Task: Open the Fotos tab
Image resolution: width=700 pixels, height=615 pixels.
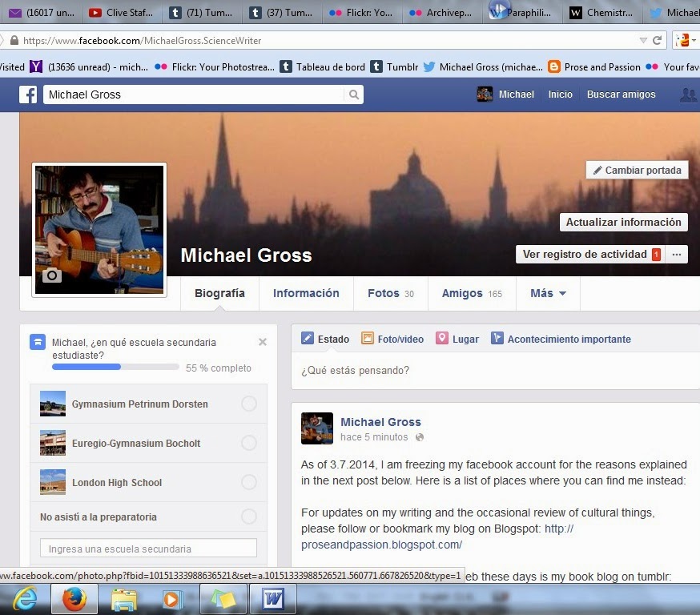Action: point(391,293)
